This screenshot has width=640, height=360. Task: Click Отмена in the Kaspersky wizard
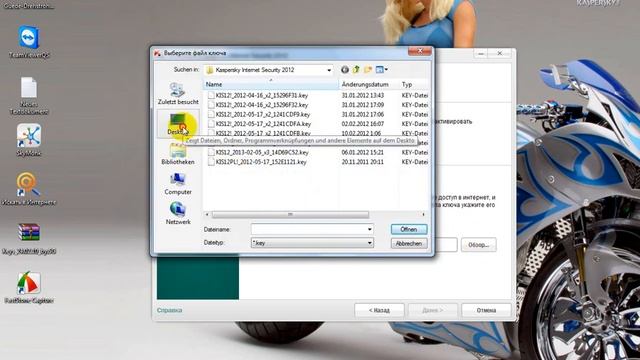tap(486, 310)
